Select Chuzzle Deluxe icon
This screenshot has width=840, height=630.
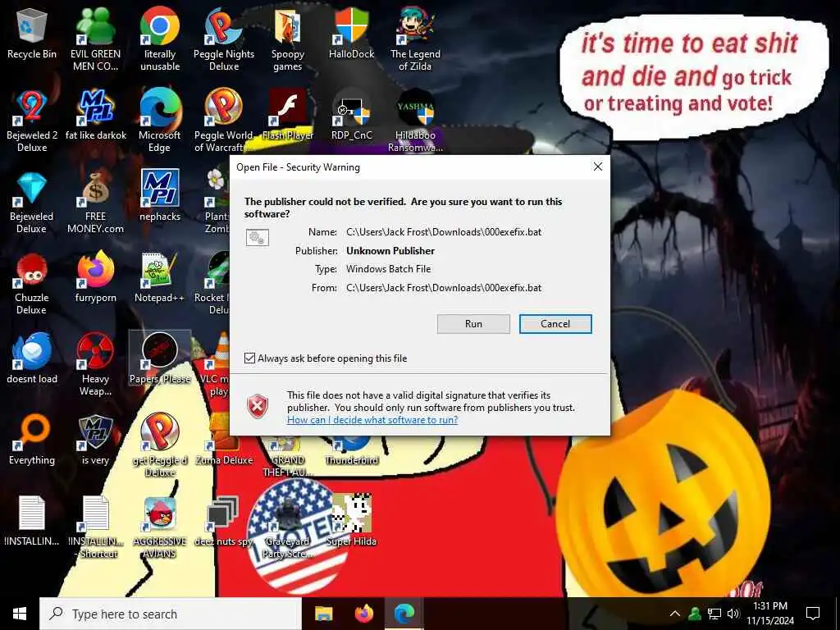(x=32, y=282)
